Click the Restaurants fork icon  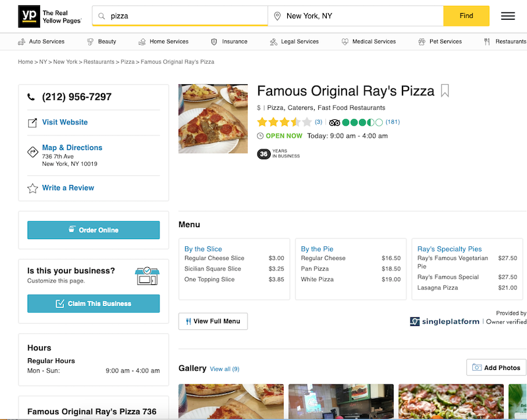click(487, 41)
